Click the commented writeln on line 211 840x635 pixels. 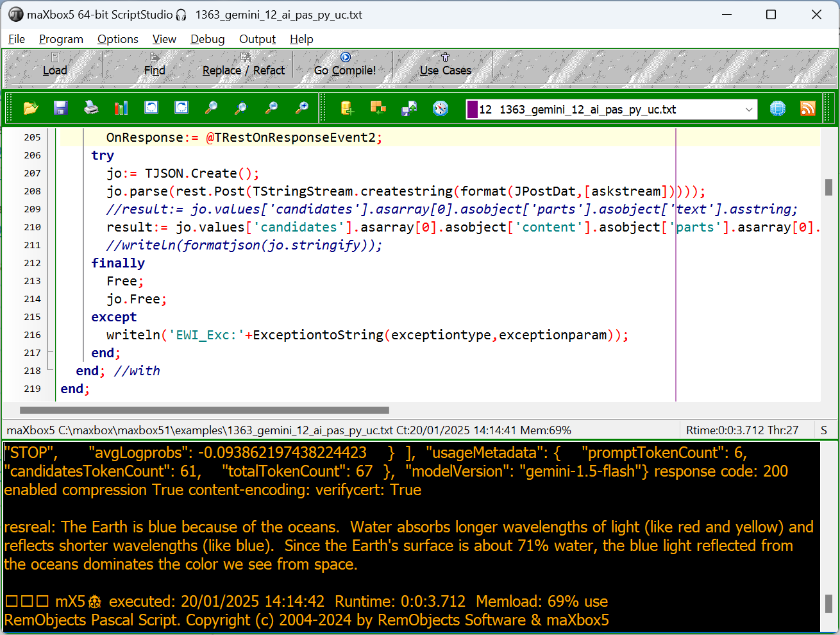(244, 245)
